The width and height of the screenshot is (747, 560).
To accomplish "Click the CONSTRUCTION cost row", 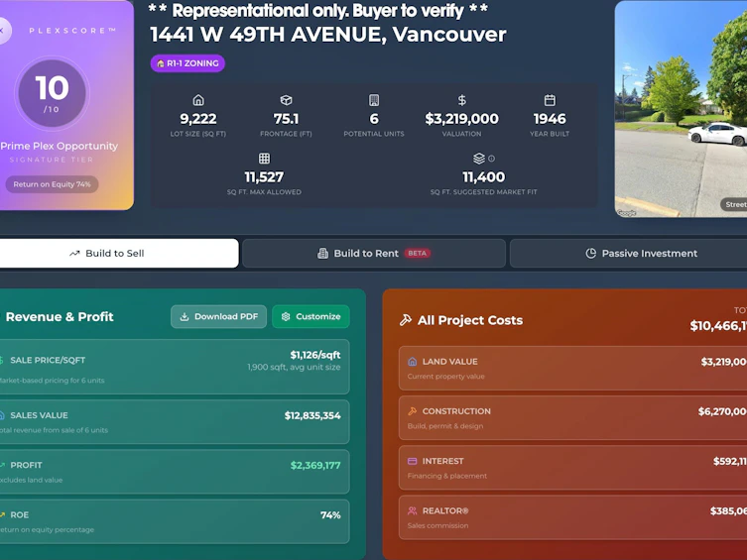I will point(572,417).
